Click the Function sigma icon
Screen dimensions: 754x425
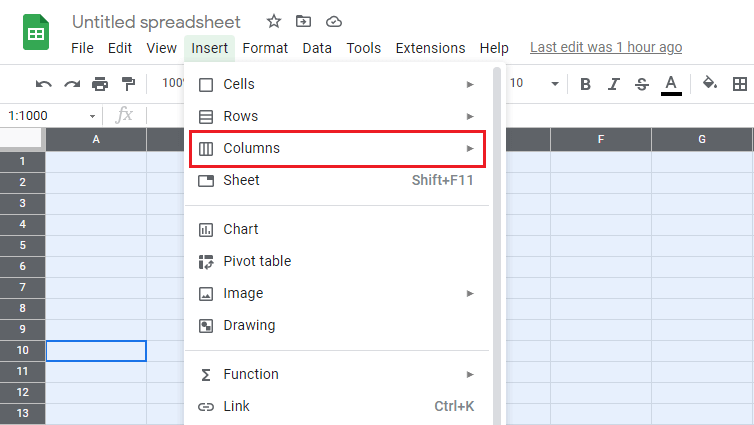point(206,375)
